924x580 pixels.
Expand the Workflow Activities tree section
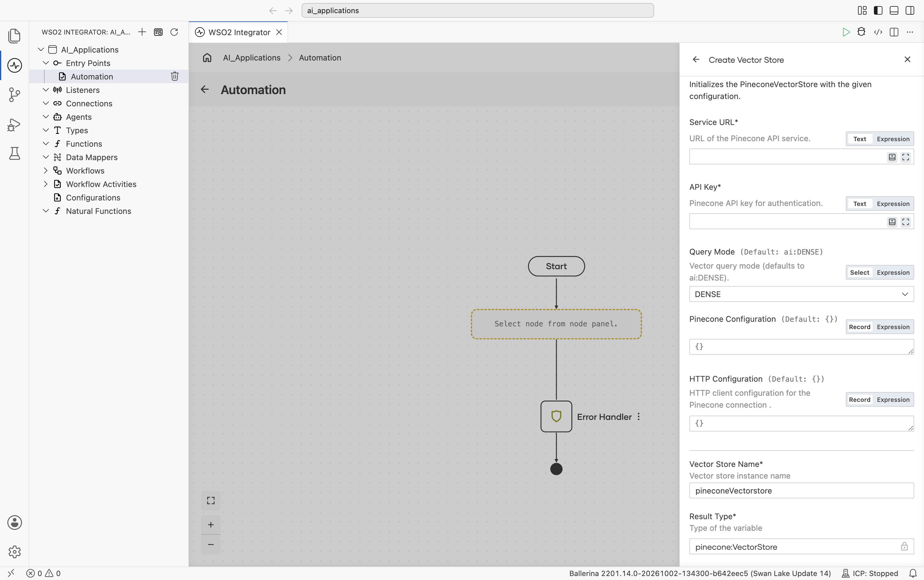[x=46, y=184]
